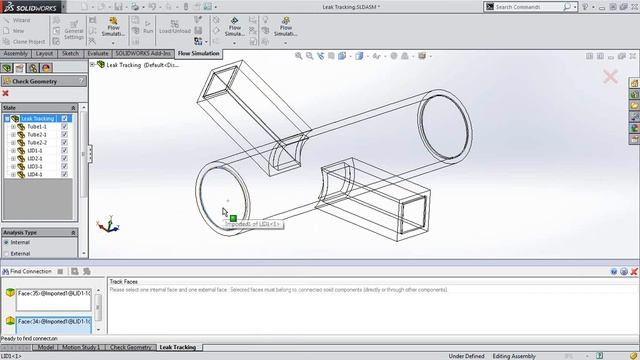Screen dimensions: 640x360
Task: Select the Internal analysis type radio
Action: [6, 242]
